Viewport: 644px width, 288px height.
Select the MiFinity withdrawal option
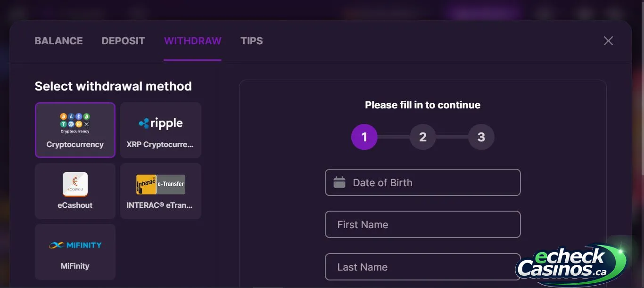tap(75, 252)
